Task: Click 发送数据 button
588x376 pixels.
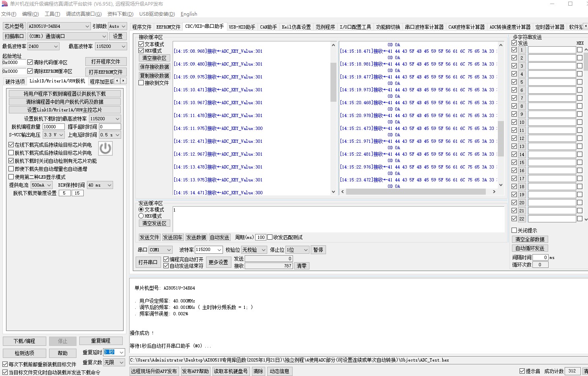Action: point(196,237)
